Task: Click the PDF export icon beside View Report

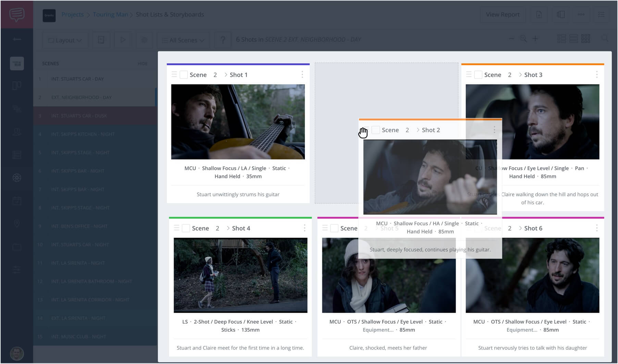Action: coord(539,15)
